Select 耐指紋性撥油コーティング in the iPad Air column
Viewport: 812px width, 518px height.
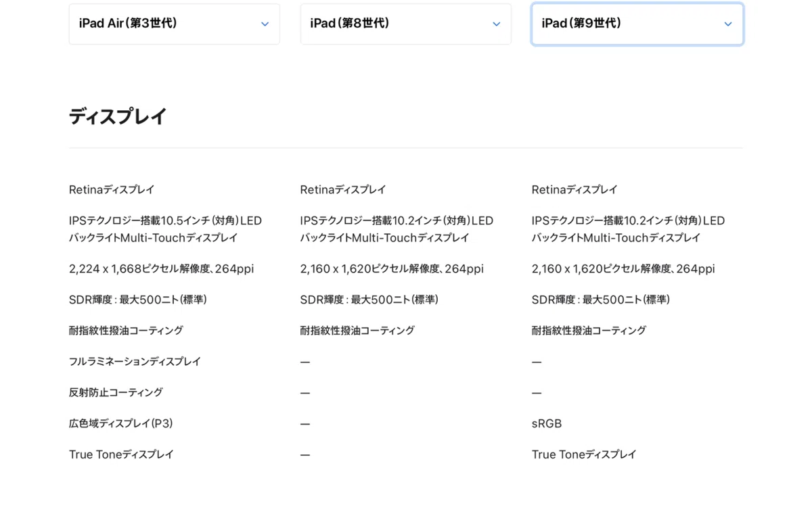point(126,331)
